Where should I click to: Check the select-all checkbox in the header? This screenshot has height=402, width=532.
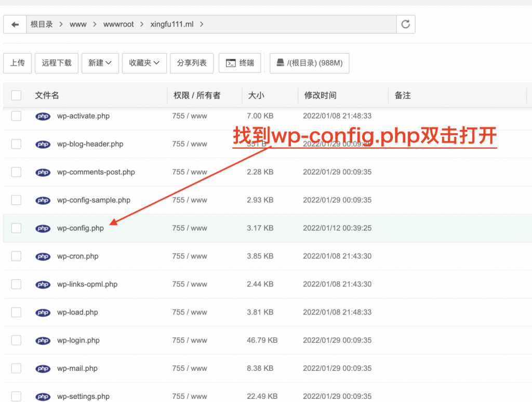tap(16, 95)
